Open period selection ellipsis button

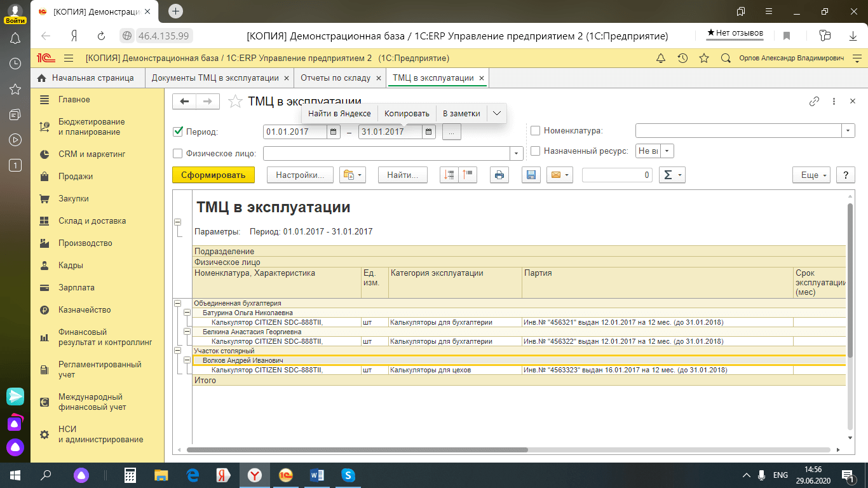(451, 132)
